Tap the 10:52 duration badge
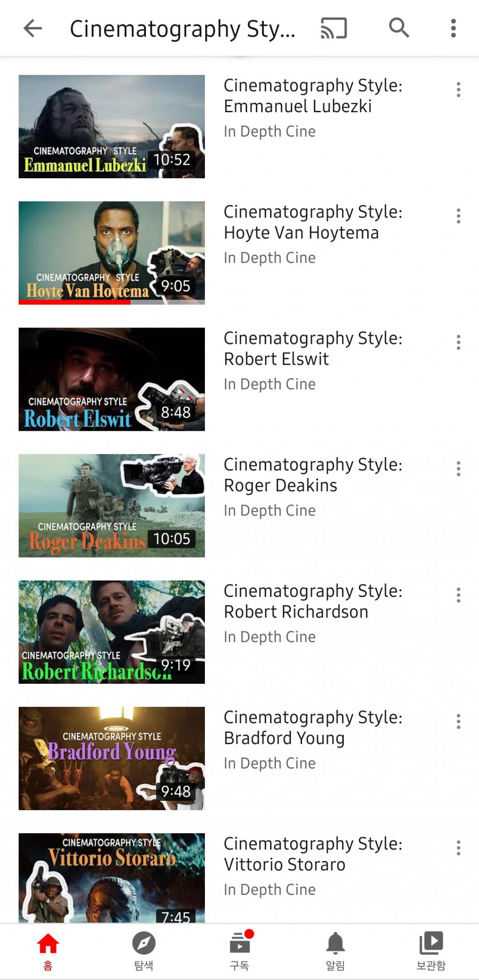This screenshot has width=479, height=980. coord(172,160)
